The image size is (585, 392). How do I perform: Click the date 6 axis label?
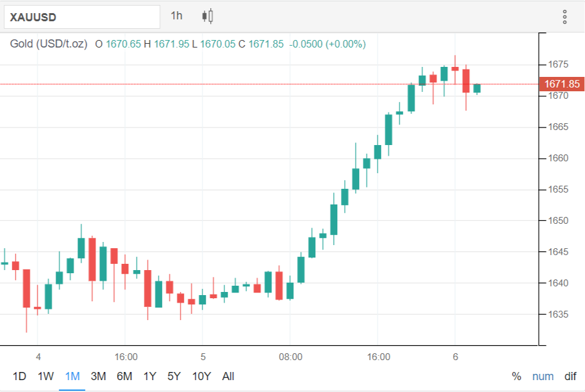[455, 357]
